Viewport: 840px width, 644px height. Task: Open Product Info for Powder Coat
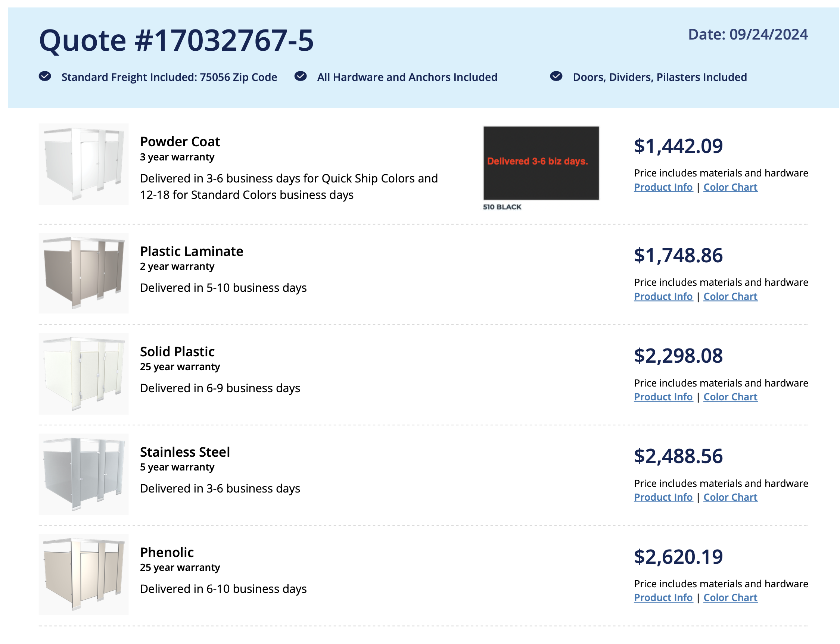663,187
